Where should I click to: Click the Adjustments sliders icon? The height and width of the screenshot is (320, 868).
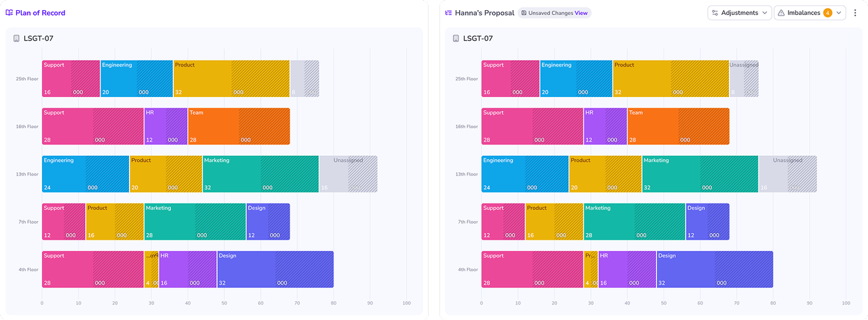[x=715, y=13]
